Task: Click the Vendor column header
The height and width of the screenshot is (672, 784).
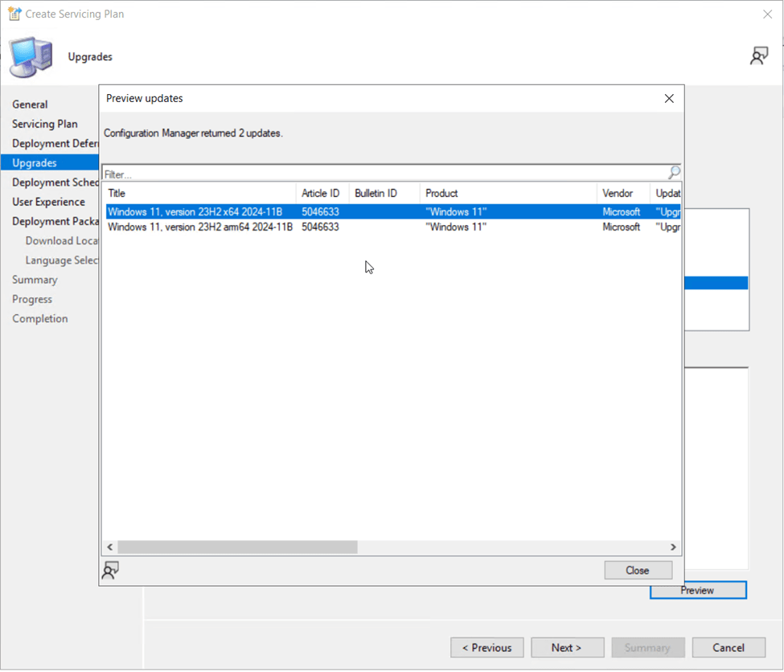Action: [x=622, y=194]
